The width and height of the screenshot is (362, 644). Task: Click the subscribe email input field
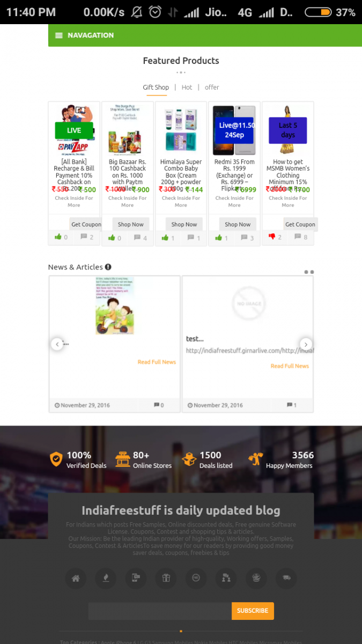click(160, 611)
